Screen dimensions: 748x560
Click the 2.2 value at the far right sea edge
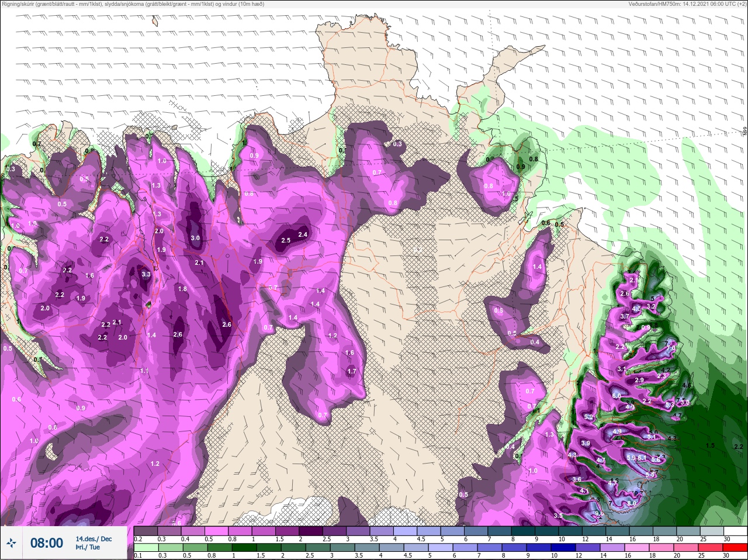[x=738, y=447]
